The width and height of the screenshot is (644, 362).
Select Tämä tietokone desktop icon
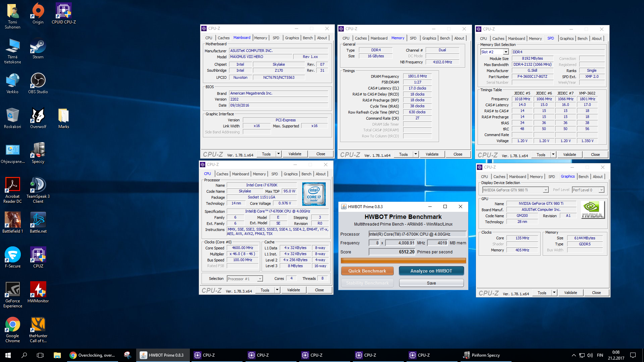(12, 51)
